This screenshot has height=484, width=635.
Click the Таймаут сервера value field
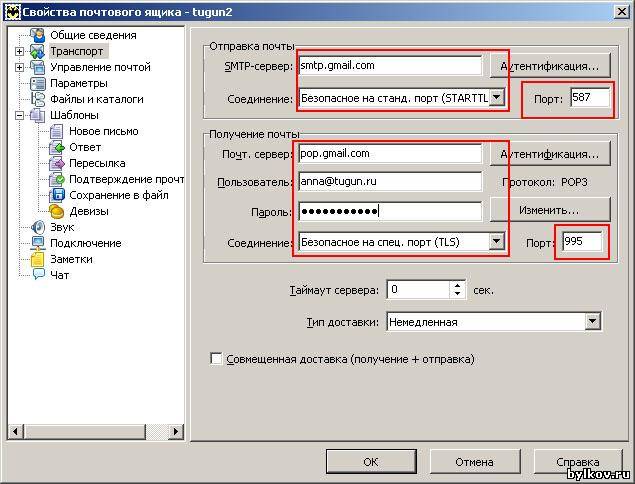click(419, 290)
